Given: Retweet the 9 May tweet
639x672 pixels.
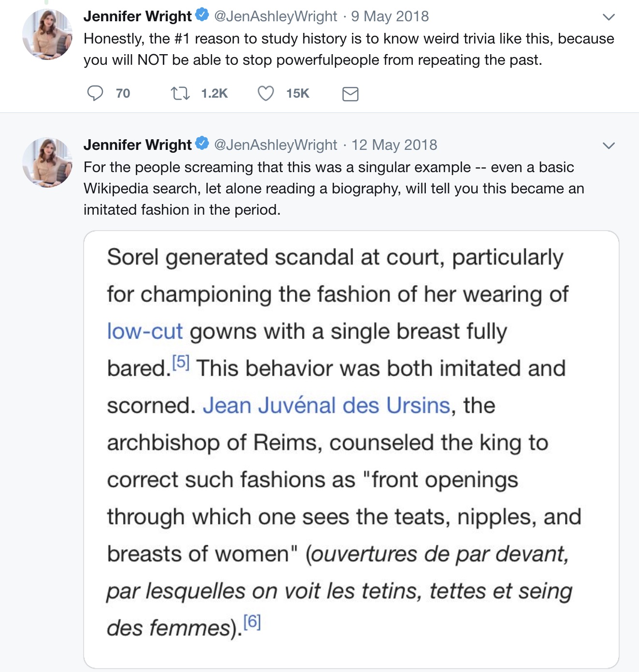Looking at the screenshot, I should point(180,93).
